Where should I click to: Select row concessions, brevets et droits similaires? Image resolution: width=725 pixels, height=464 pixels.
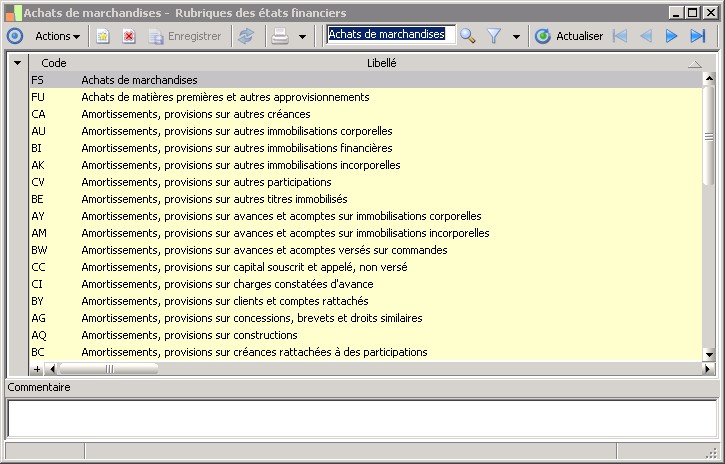click(x=366, y=318)
